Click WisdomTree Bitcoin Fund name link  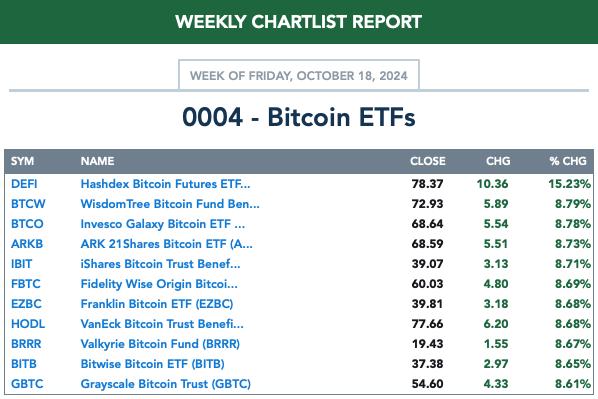(x=170, y=204)
